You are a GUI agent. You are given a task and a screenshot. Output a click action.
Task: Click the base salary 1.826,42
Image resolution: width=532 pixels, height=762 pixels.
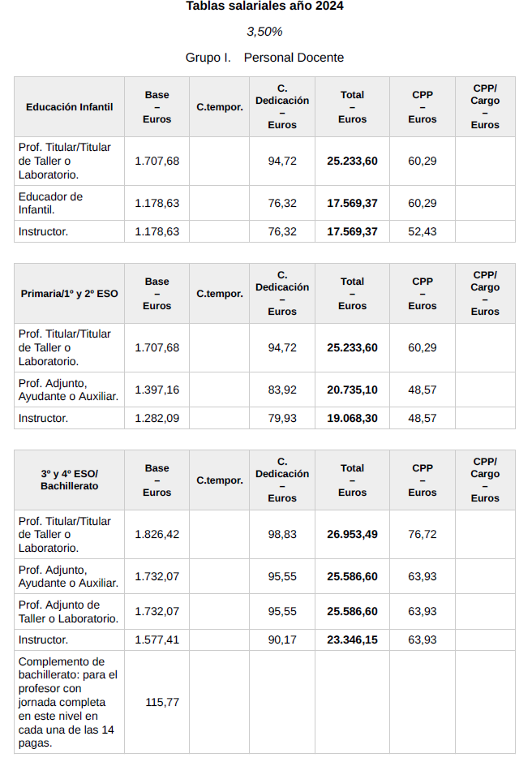coord(157,535)
